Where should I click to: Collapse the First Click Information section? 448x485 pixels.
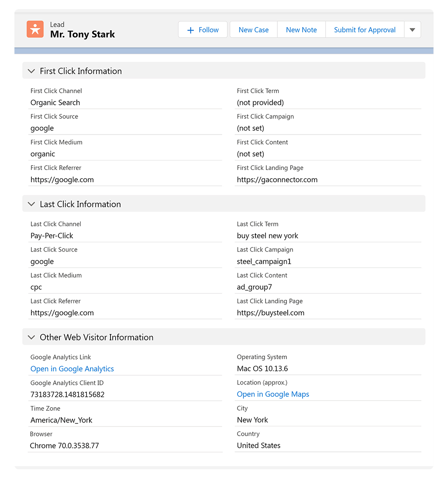(x=31, y=71)
